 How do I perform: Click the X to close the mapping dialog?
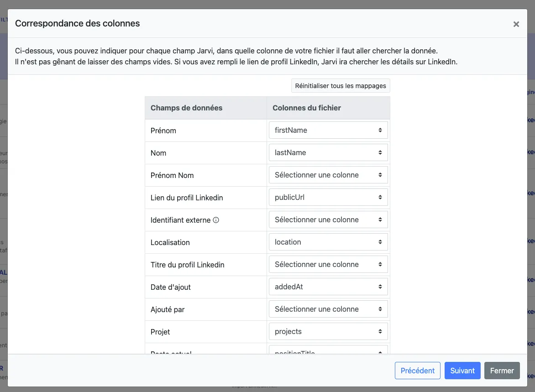tap(516, 24)
